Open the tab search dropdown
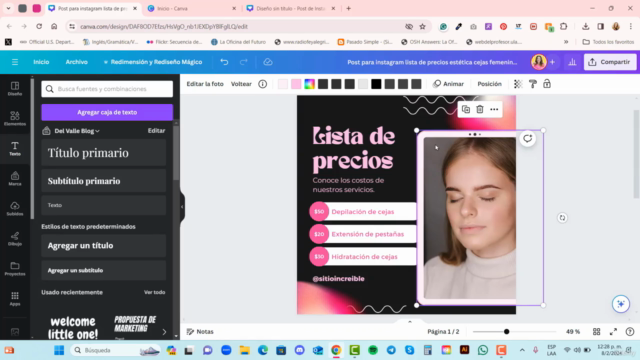Screen dimensions: 640x360 point(8,8)
